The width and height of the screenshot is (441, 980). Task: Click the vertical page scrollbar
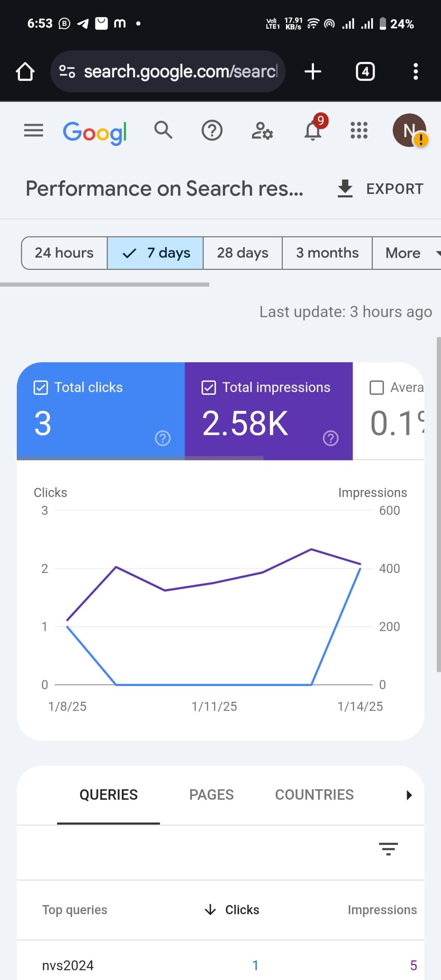[438, 504]
